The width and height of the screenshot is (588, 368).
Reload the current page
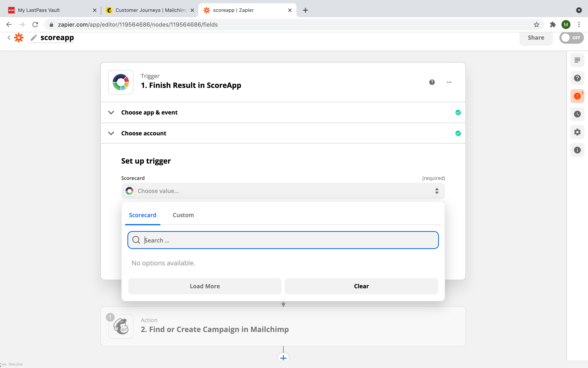click(35, 25)
